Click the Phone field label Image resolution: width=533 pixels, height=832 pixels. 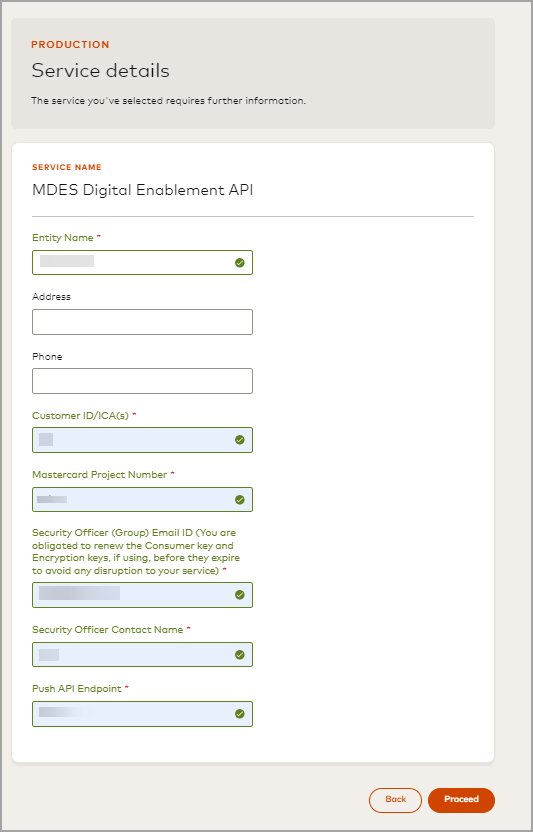47,357
